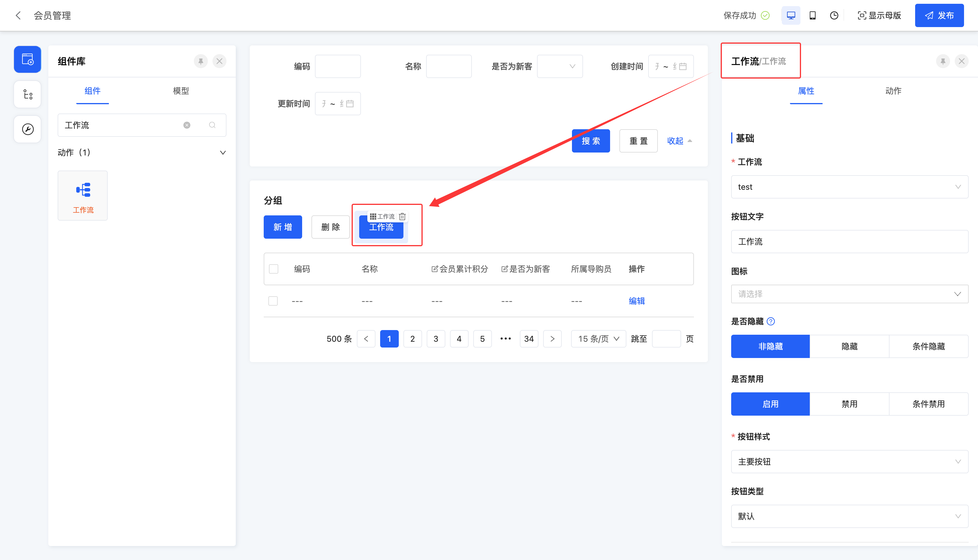Switch to the 动作 tab in properties
Image resolution: width=978 pixels, height=560 pixels.
(893, 91)
